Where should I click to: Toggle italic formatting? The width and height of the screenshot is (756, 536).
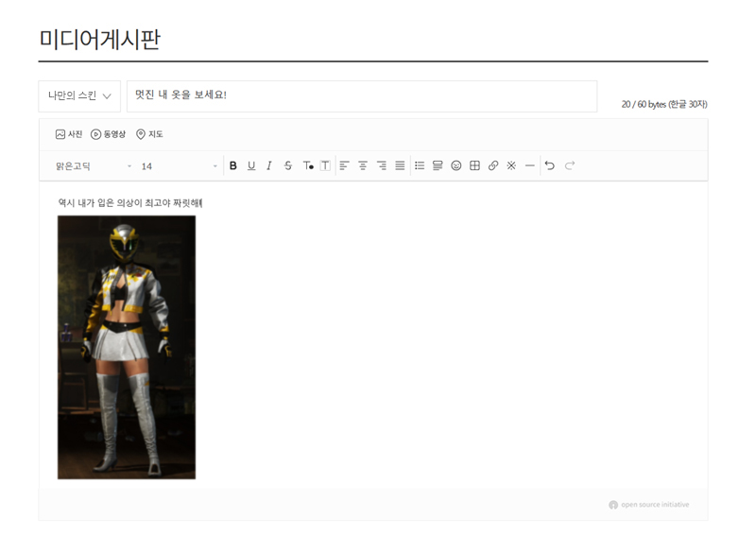pyautogui.click(x=269, y=165)
